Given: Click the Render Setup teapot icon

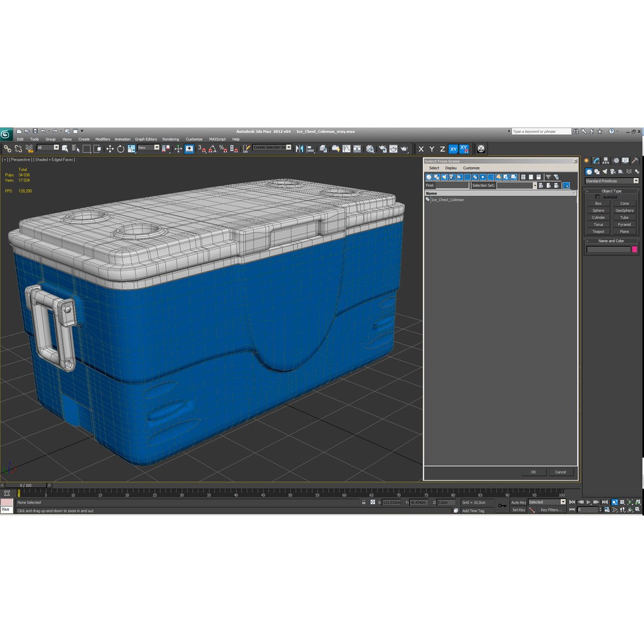Looking at the screenshot, I should pyautogui.click(x=383, y=148).
